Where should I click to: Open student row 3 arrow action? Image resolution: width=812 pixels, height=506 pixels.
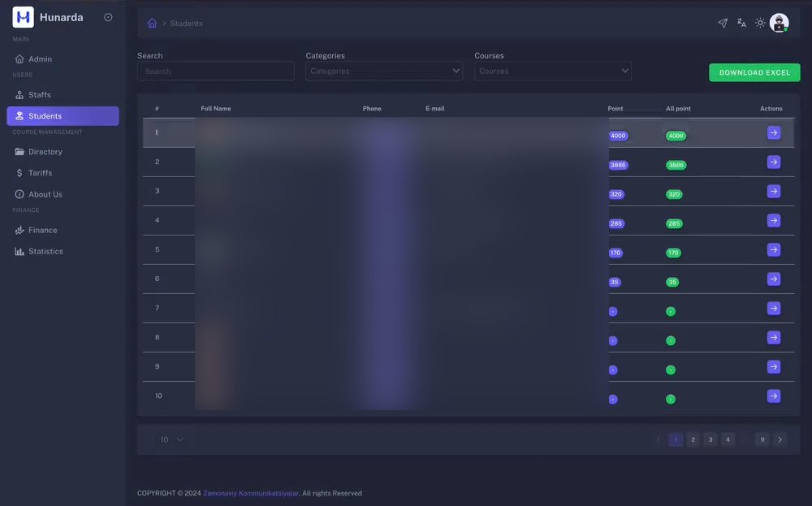[x=774, y=191]
